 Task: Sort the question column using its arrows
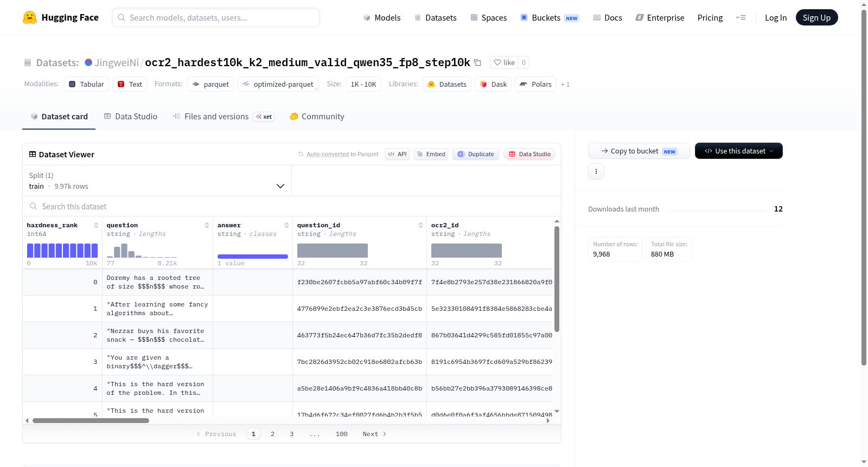point(207,225)
